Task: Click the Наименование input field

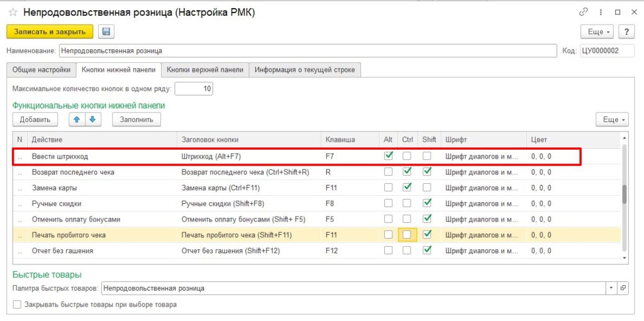Action: tap(308, 50)
